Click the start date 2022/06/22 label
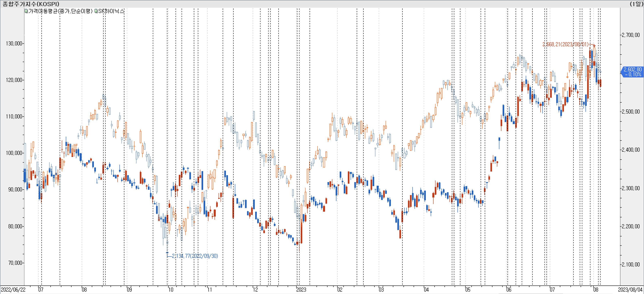The image size is (644, 294). pos(13,290)
